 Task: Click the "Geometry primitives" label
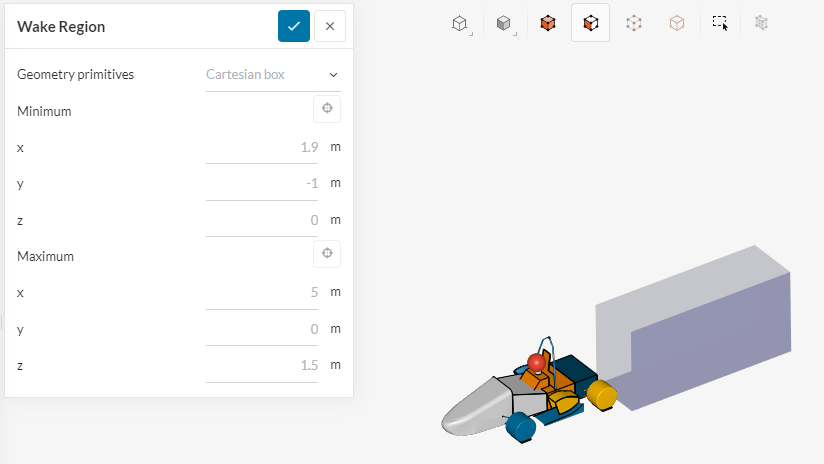(75, 75)
